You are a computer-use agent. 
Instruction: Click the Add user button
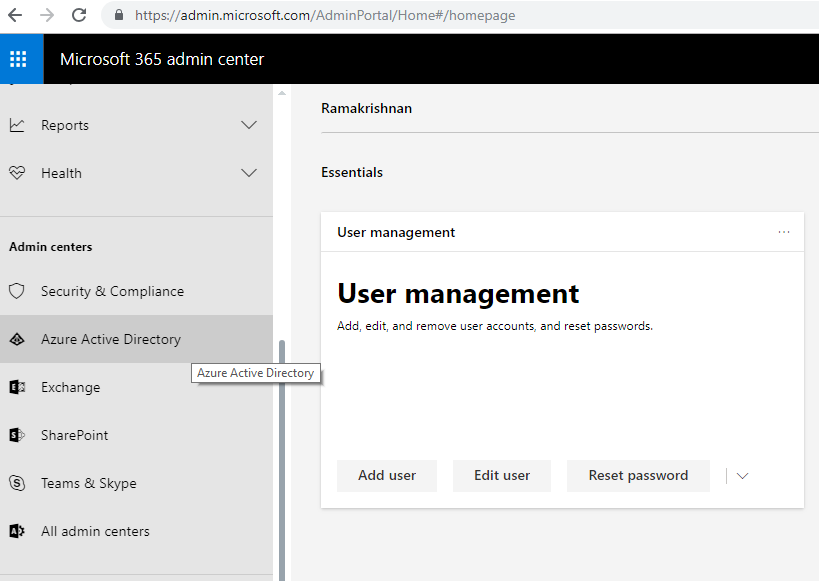(x=387, y=476)
